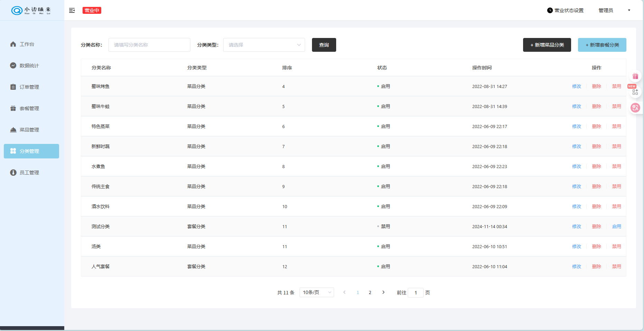Enable the 测试分类 category via 启用
The image size is (644, 331).
(616, 226)
